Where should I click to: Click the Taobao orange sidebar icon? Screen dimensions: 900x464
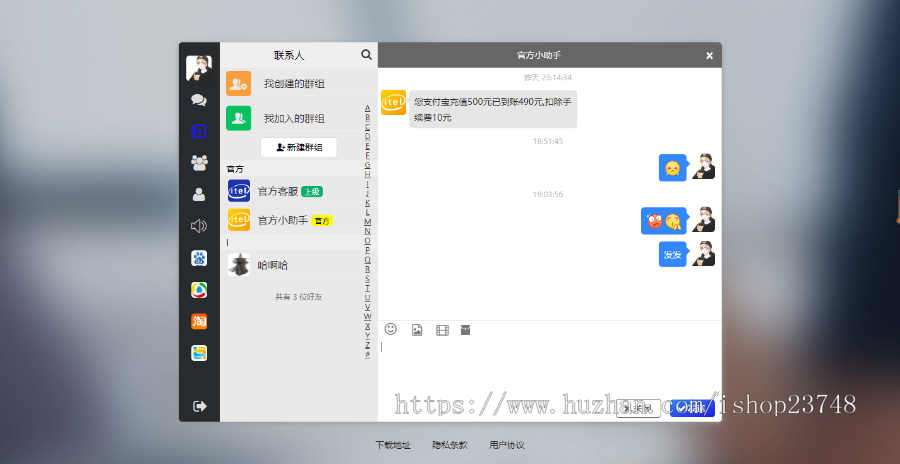tap(199, 321)
